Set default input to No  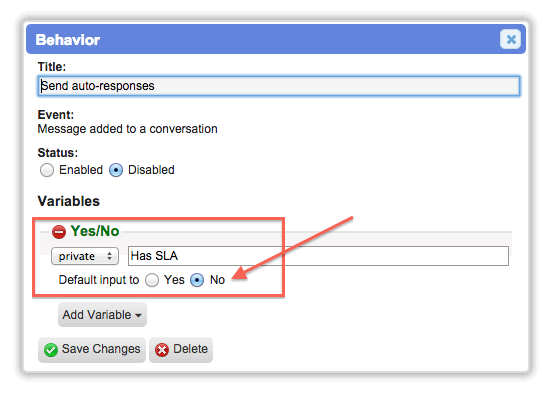197,280
